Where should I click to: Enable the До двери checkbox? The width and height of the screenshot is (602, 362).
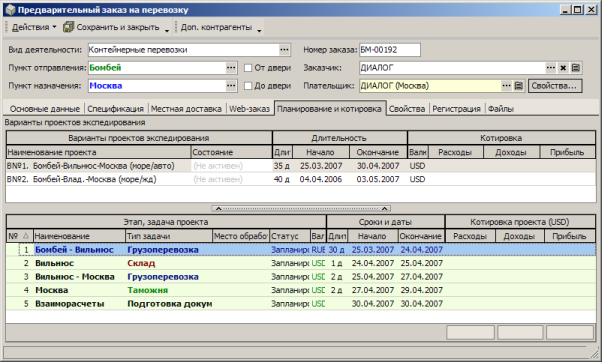click(x=248, y=86)
